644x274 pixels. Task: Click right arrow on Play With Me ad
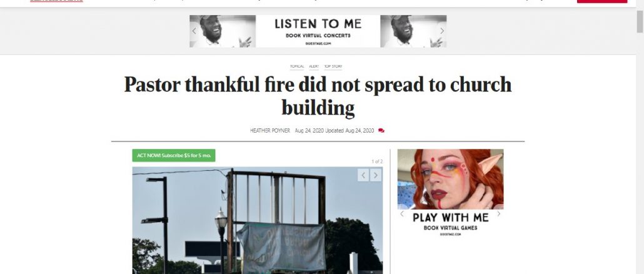click(x=498, y=213)
